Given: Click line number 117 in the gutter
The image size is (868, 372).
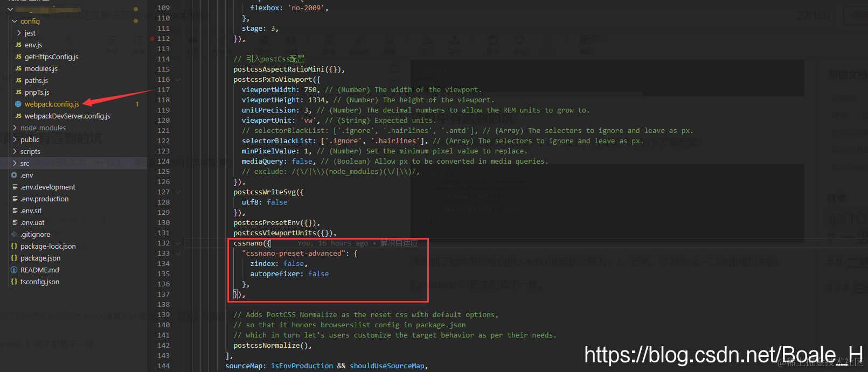Looking at the screenshot, I should (x=163, y=90).
